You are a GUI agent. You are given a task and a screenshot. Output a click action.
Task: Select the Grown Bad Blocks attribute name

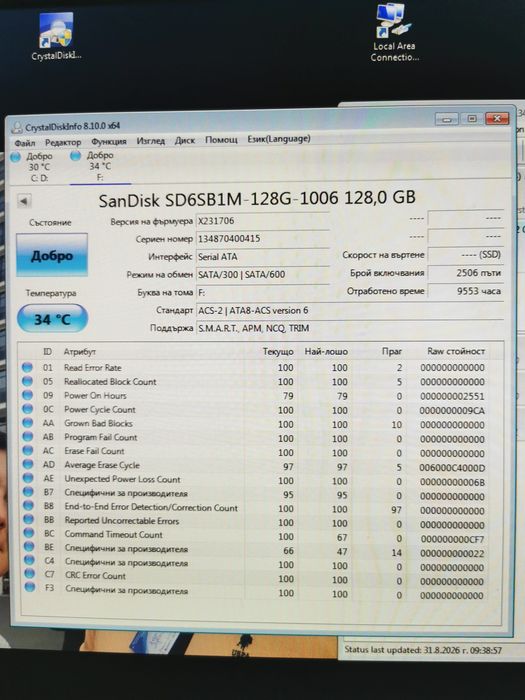point(98,423)
